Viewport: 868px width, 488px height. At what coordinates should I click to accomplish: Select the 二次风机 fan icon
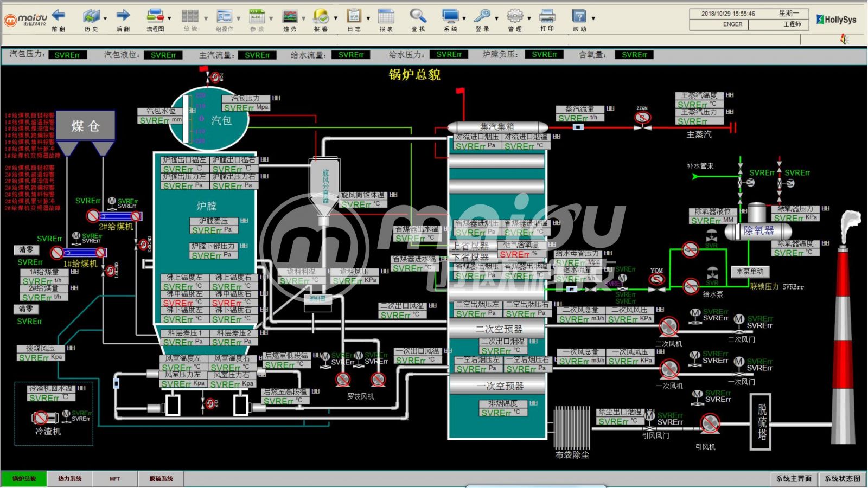tap(668, 327)
